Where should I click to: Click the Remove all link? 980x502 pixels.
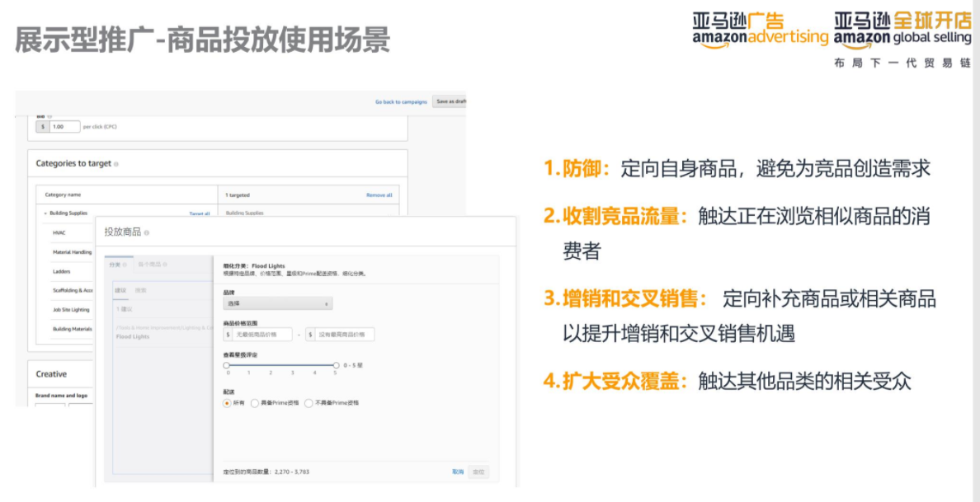380,193
